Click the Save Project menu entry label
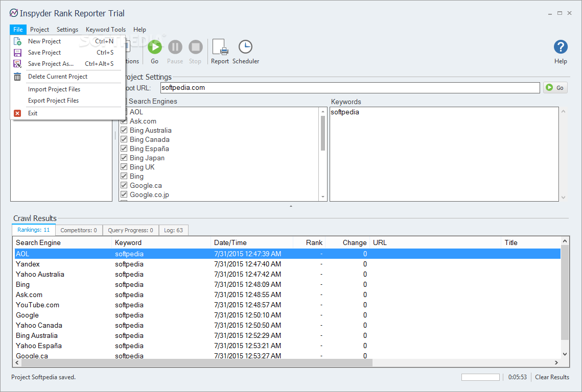The height and width of the screenshot is (392, 582). [44, 53]
